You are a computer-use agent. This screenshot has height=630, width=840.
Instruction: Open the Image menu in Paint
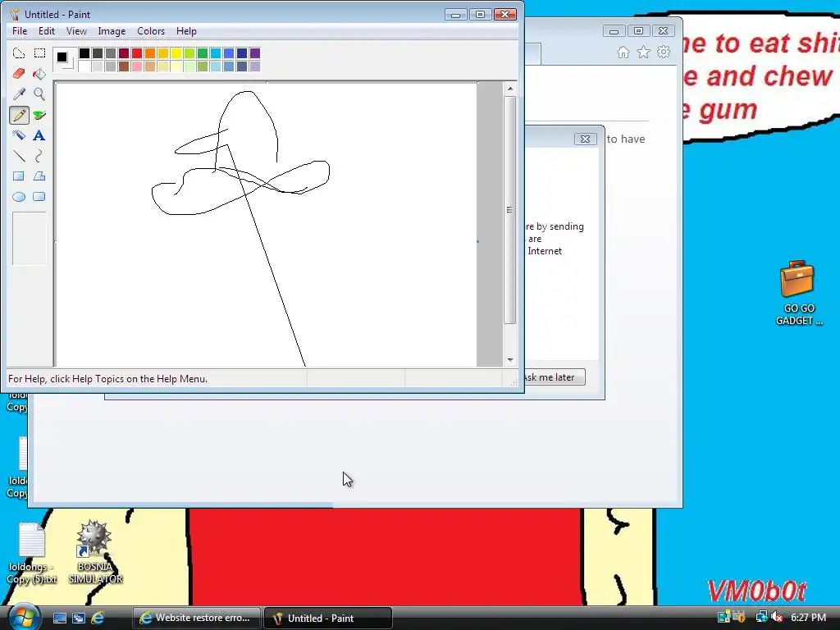tap(112, 31)
